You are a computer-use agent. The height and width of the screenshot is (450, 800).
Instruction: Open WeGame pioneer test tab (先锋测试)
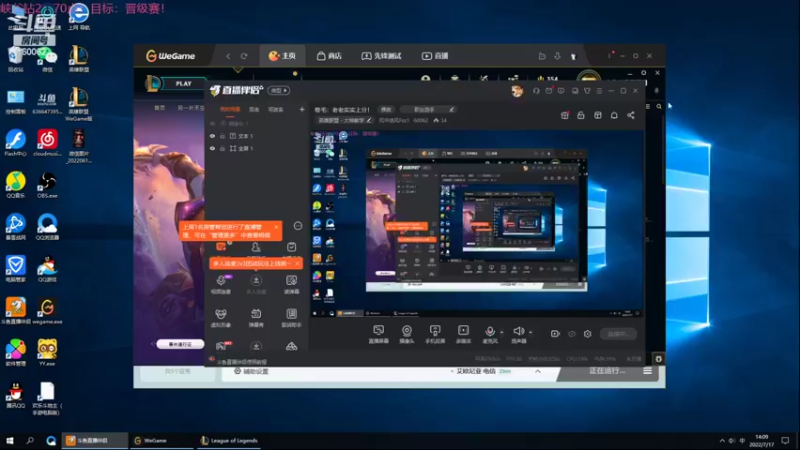coord(382,56)
